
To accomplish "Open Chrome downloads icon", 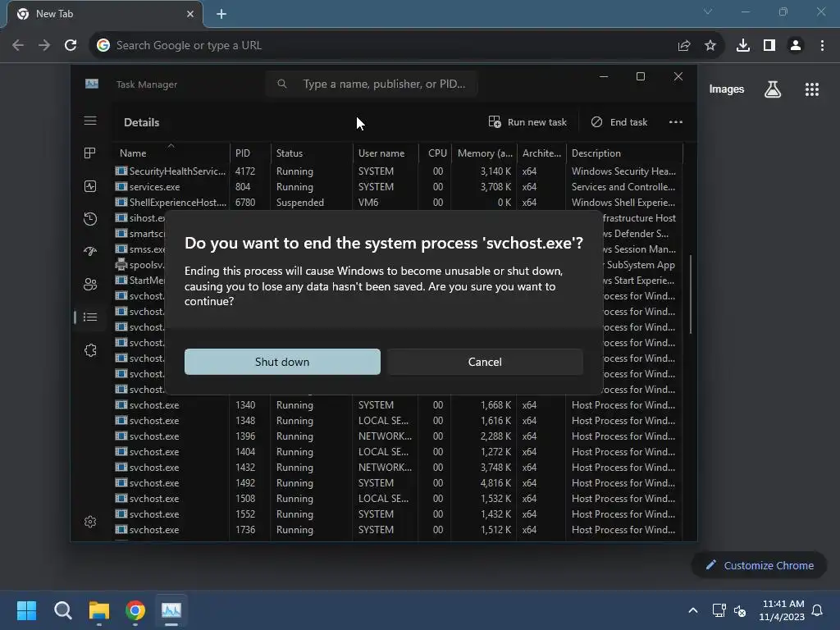I will [x=743, y=46].
